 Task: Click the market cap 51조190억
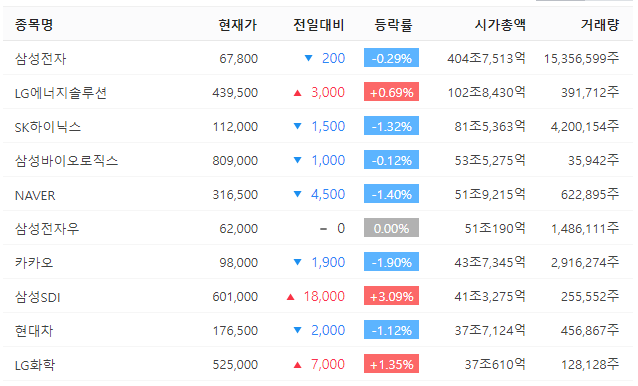[x=495, y=229]
